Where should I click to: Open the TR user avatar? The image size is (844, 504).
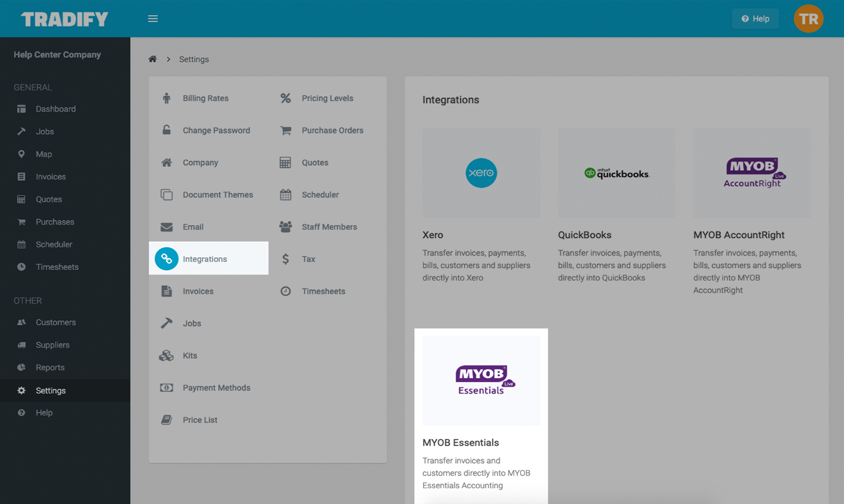(x=808, y=19)
